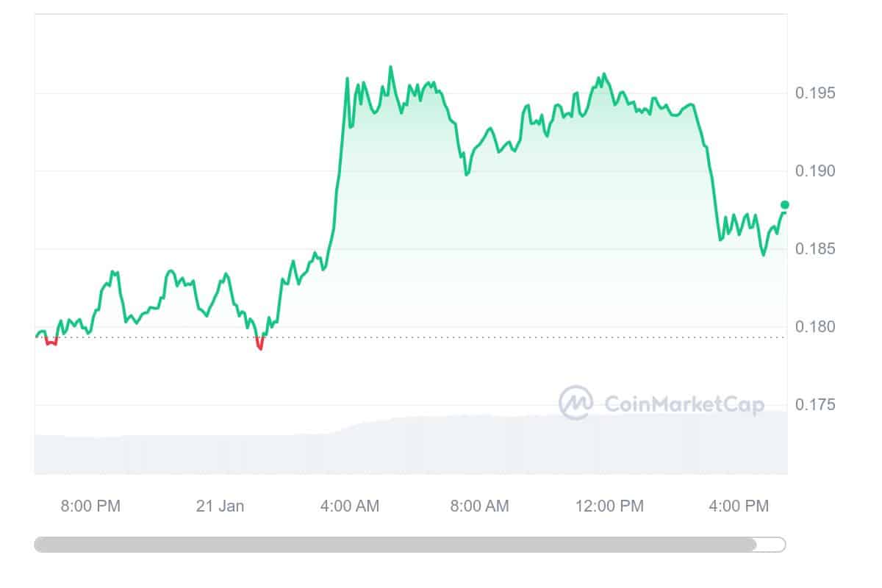The height and width of the screenshot is (588, 882).
Task: Click the 0.185 price axis label
Action: pyautogui.click(x=814, y=249)
